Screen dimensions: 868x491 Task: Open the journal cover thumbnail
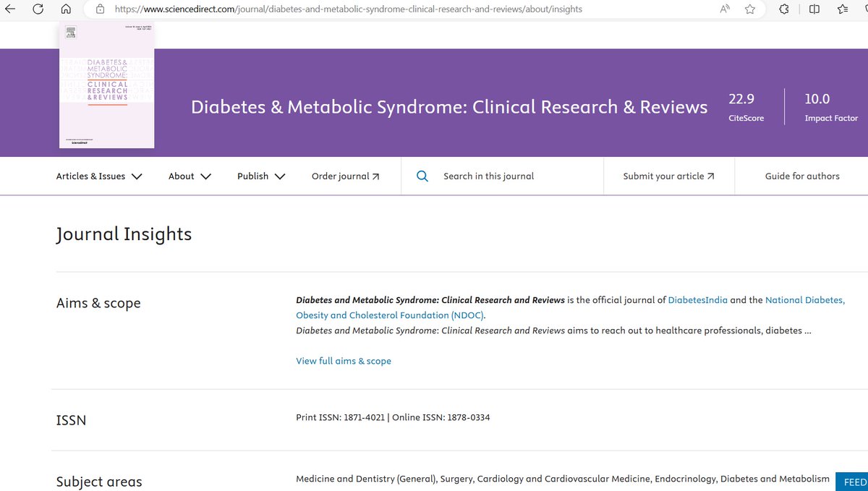point(106,85)
